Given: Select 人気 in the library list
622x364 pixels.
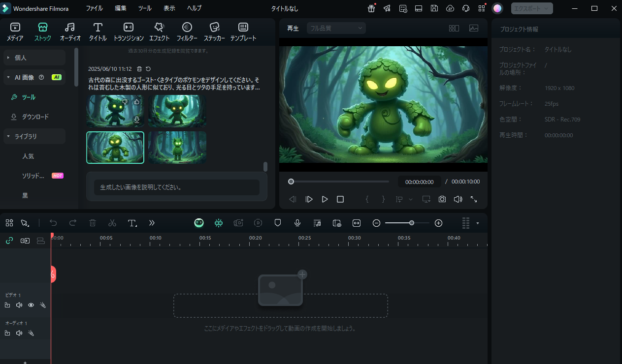Looking at the screenshot, I should tap(28, 156).
